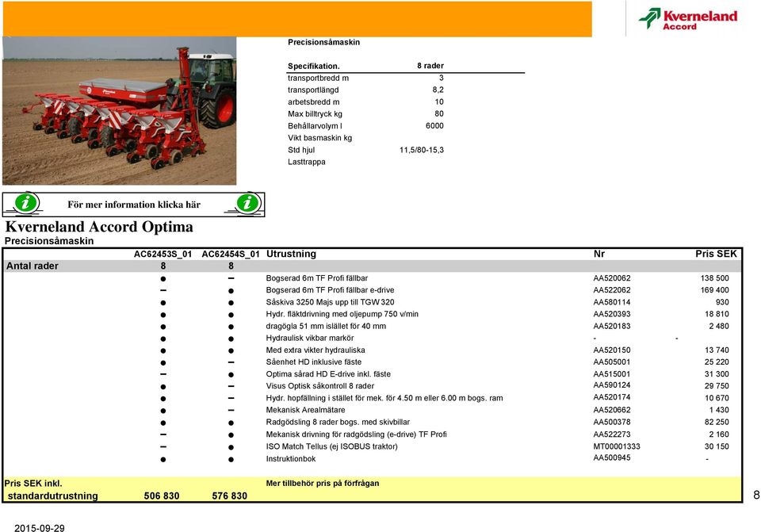Select part number AA505001
761x532 pixels.
[611, 362]
